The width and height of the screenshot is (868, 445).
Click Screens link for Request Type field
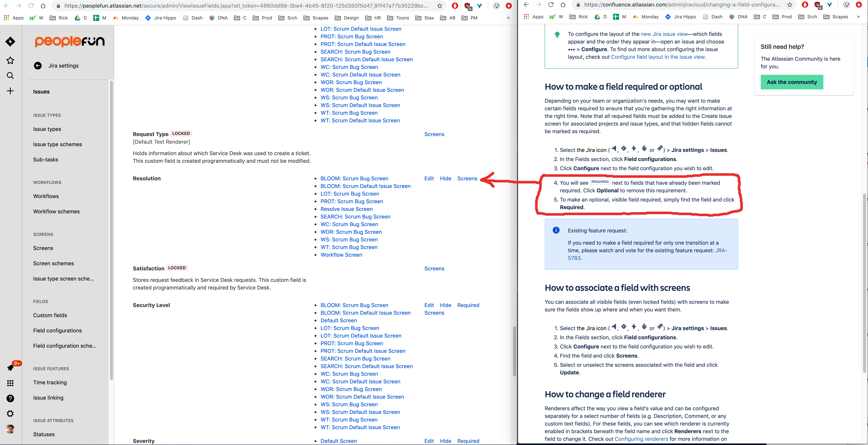(x=434, y=134)
